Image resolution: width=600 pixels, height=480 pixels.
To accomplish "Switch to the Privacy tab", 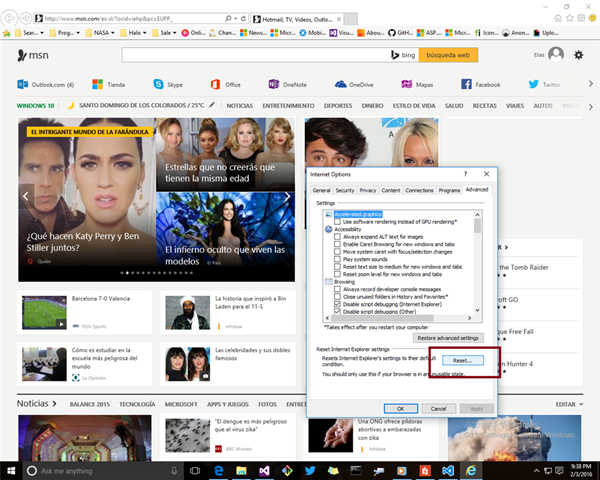I will coord(368,189).
